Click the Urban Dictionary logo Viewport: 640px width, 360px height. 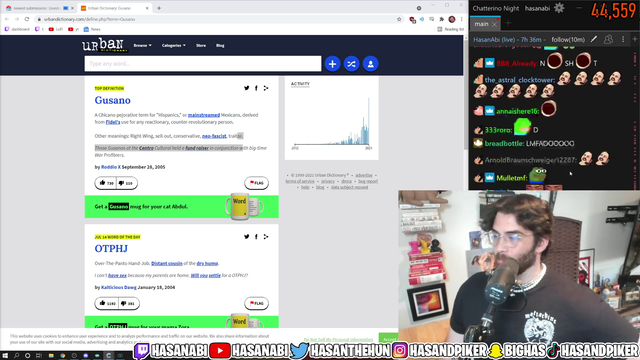tap(105, 45)
